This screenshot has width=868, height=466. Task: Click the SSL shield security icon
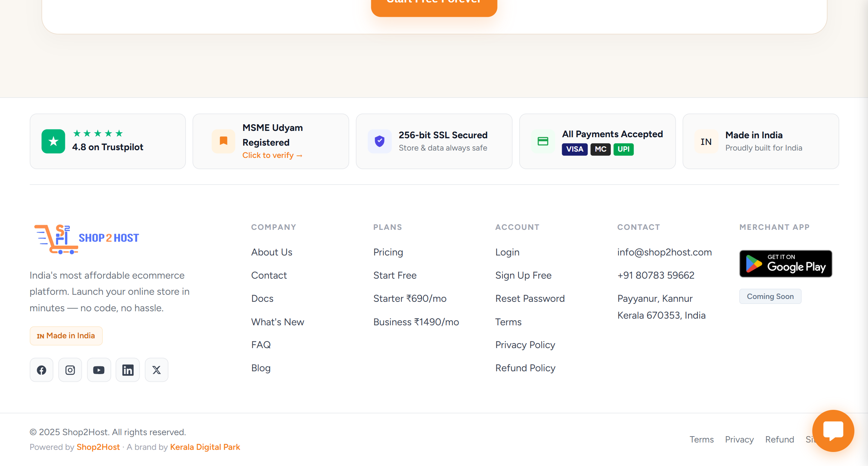pos(379,141)
